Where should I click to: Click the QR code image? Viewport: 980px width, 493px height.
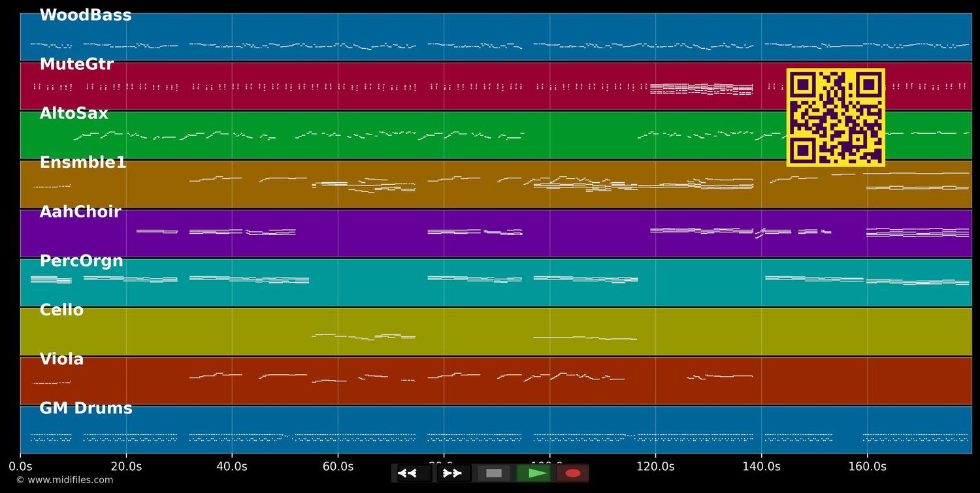coord(836,118)
